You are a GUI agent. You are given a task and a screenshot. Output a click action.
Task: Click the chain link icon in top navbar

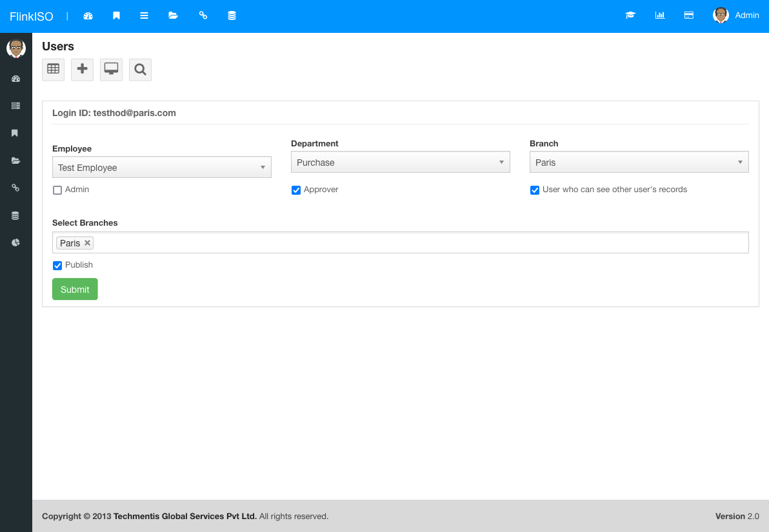[203, 15]
